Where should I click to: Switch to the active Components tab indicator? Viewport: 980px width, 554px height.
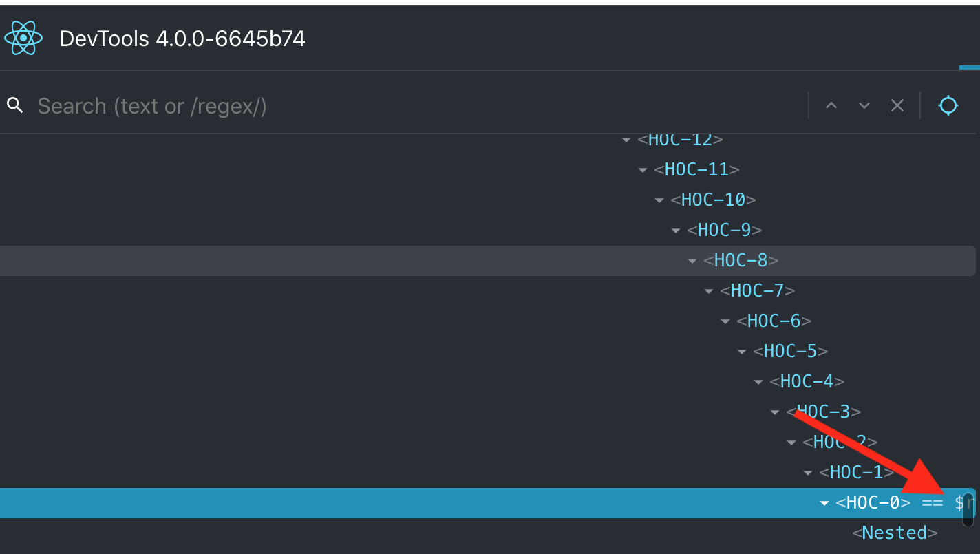point(970,65)
